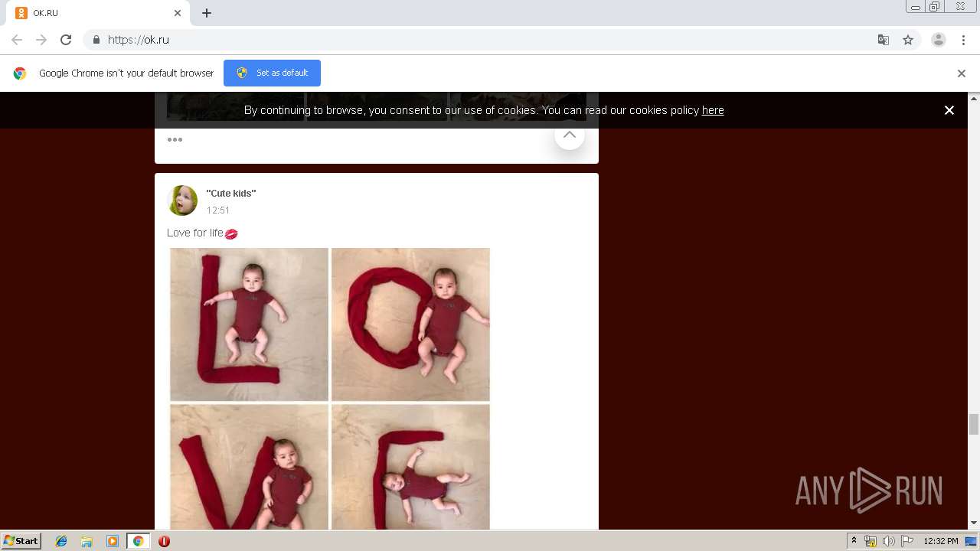Open a new tab with plus button
The width and height of the screenshot is (980, 551).
pyautogui.click(x=207, y=13)
